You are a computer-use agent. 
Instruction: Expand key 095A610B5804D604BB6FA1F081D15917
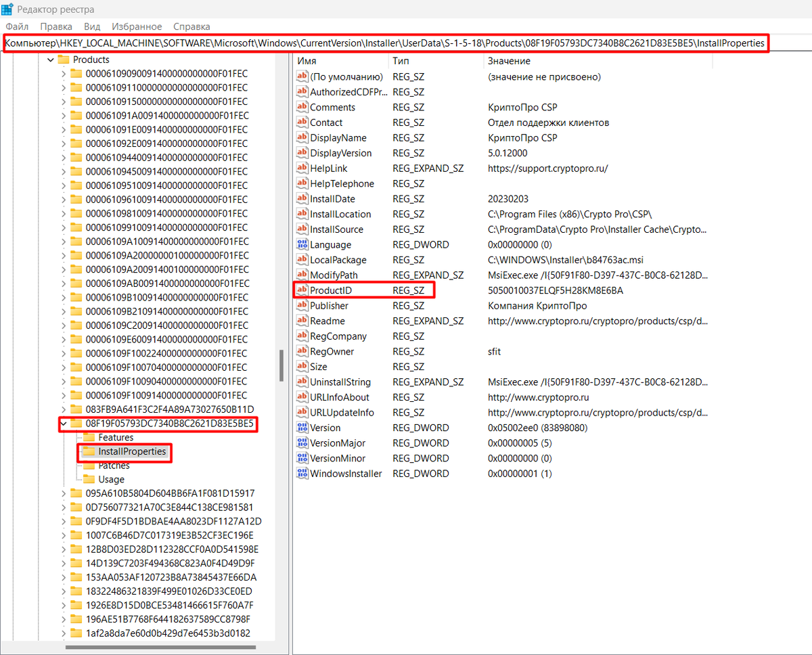pos(64,493)
